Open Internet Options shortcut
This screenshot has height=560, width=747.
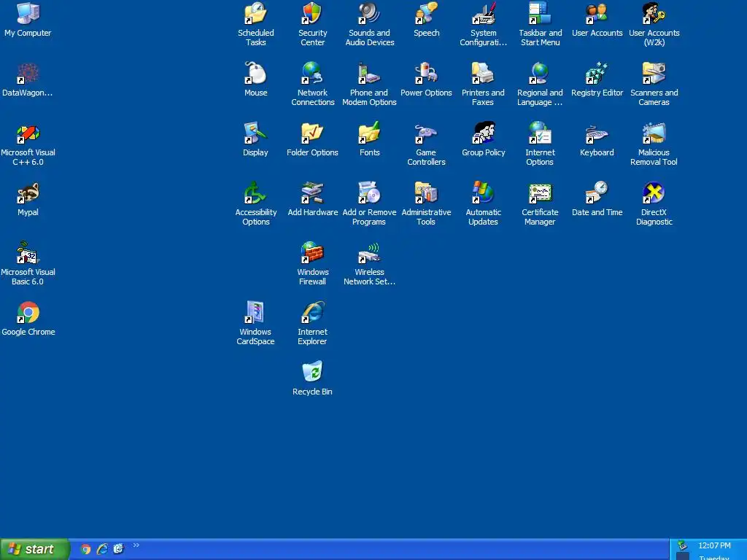click(541, 144)
